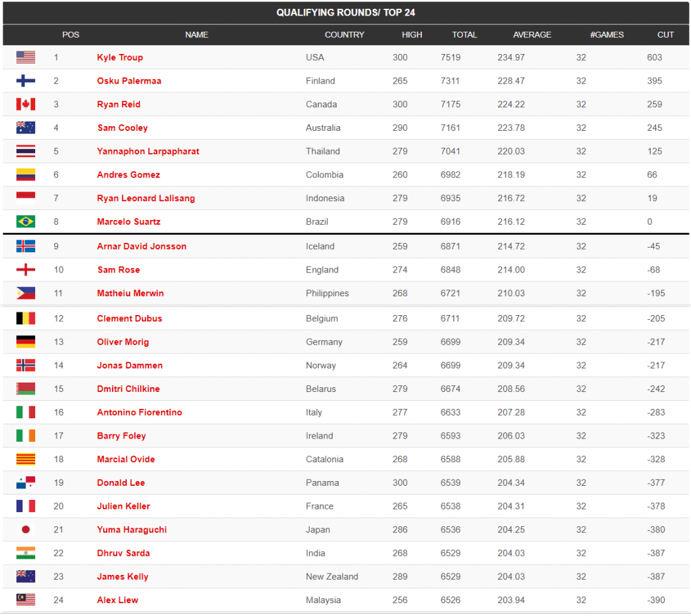The height and width of the screenshot is (616, 691).
Task: Click the Colombia flag icon
Action: pyautogui.click(x=26, y=175)
